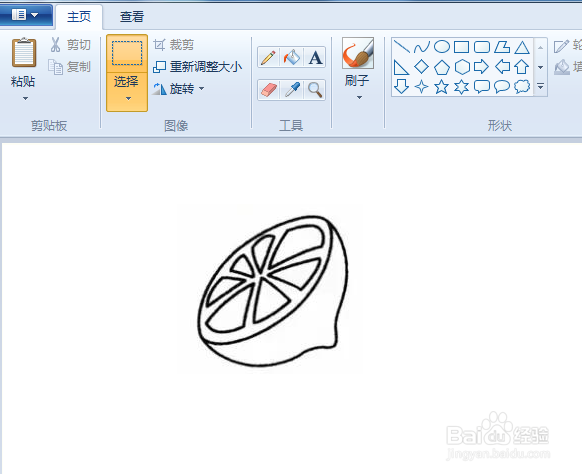The height and width of the screenshot is (474, 582).
Task: Choose the Six-point star shape
Action: click(462, 86)
